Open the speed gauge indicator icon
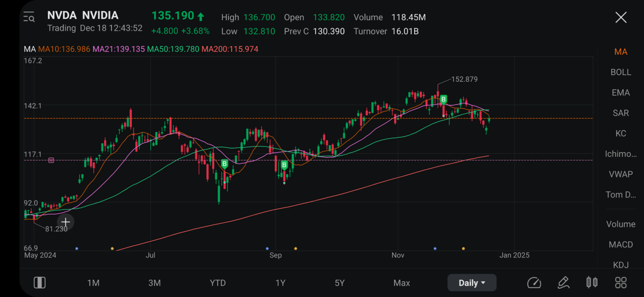Viewport: 644px width, 297px height. click(534, 283)
